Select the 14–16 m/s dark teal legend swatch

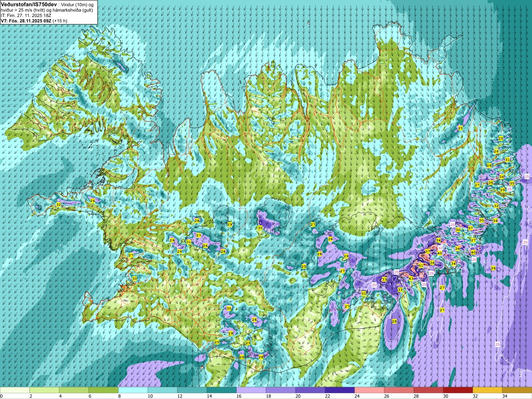pyautogui.click(x=222, y=390)
